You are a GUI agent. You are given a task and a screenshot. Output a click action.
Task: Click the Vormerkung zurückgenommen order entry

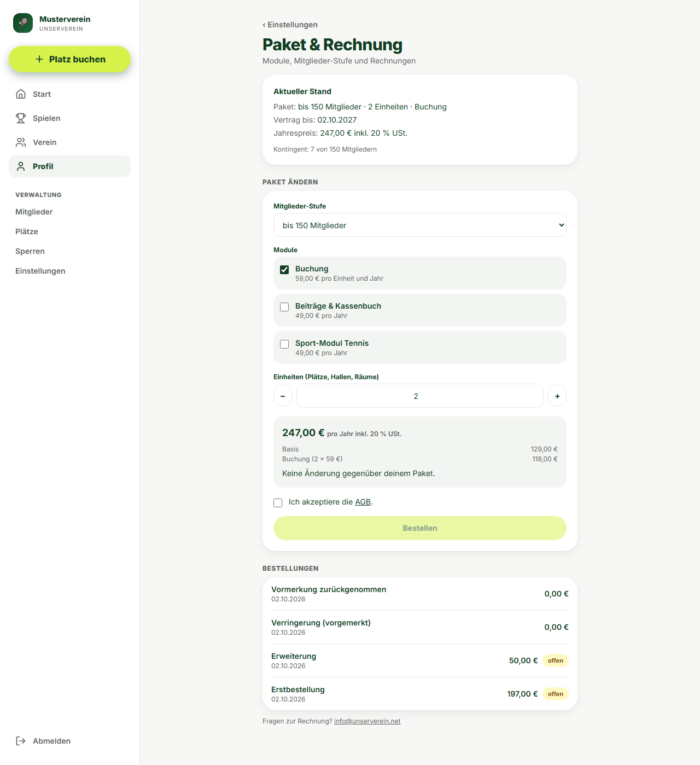pos(420,594)
